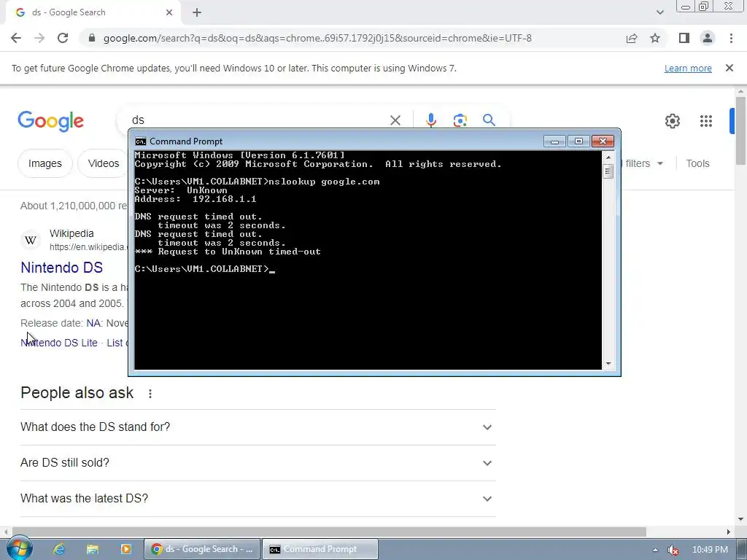Expand 'Are DS still sold?'
The image size is (747, 560).
click(258, 463)
